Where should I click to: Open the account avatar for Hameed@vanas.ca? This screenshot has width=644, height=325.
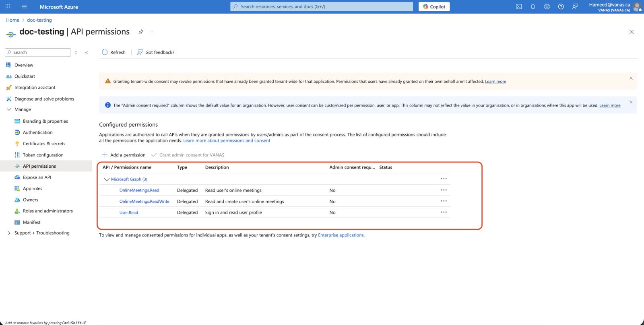[x=637, y=6]
